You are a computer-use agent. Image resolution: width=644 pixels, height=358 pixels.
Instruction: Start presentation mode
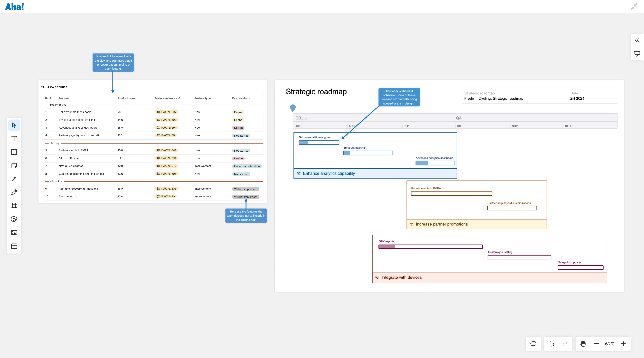(637, 54)
